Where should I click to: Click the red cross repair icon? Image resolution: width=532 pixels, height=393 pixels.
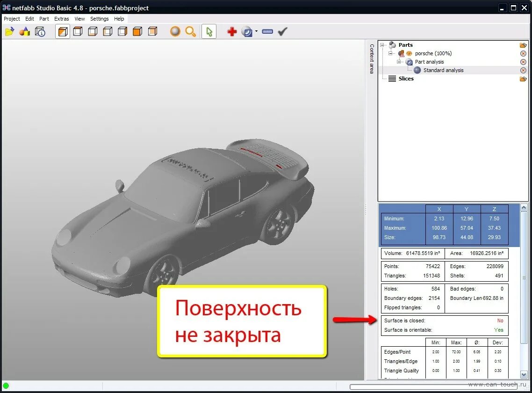pyautogui.click(x=232, y=32)
